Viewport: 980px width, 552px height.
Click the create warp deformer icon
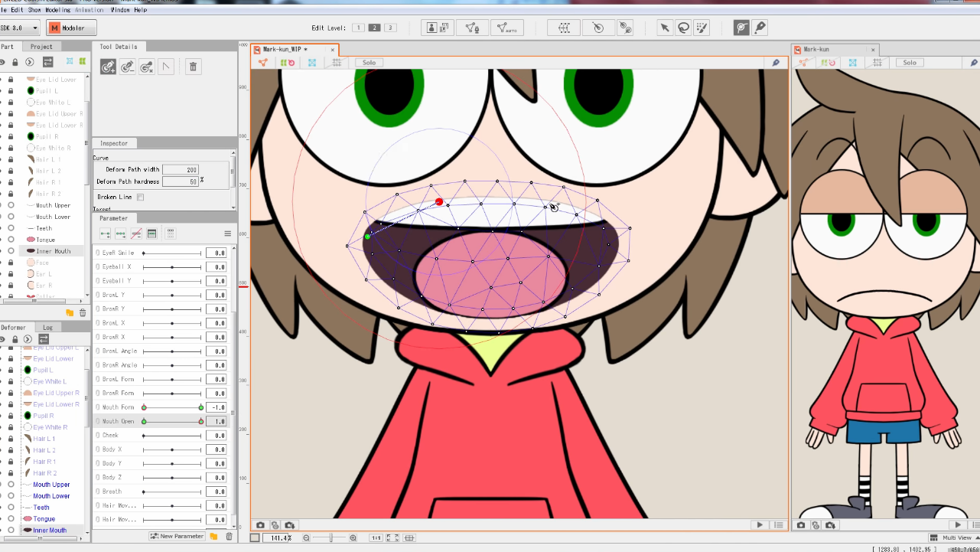coord(564,28)
